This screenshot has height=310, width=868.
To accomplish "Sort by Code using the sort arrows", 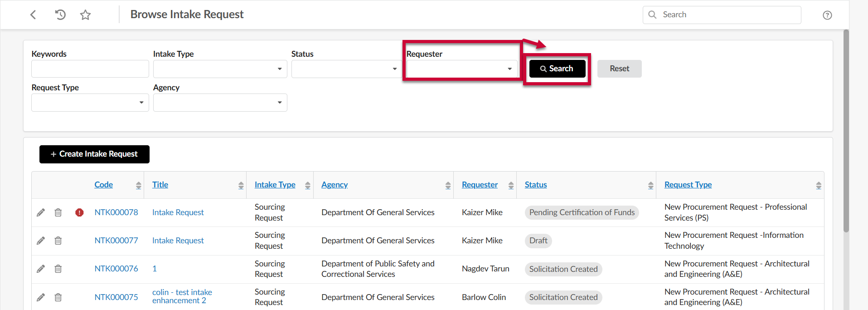I will [138, 185].
